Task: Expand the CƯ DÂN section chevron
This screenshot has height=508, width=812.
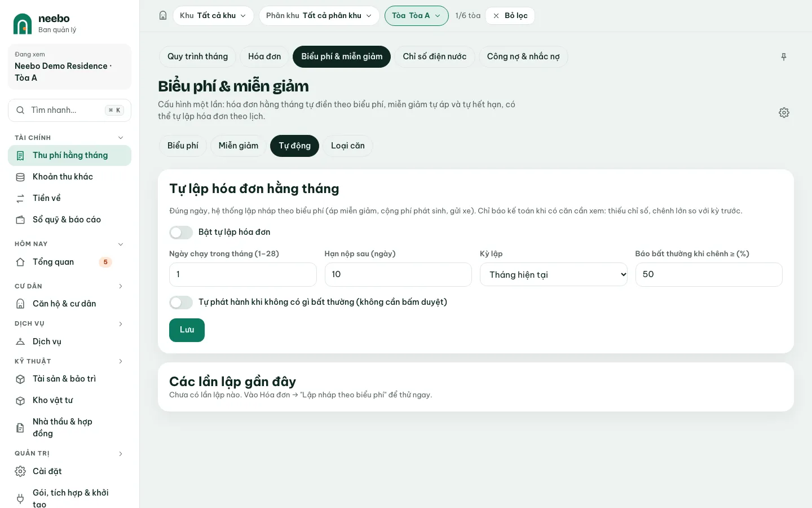Action: (120, 286)
